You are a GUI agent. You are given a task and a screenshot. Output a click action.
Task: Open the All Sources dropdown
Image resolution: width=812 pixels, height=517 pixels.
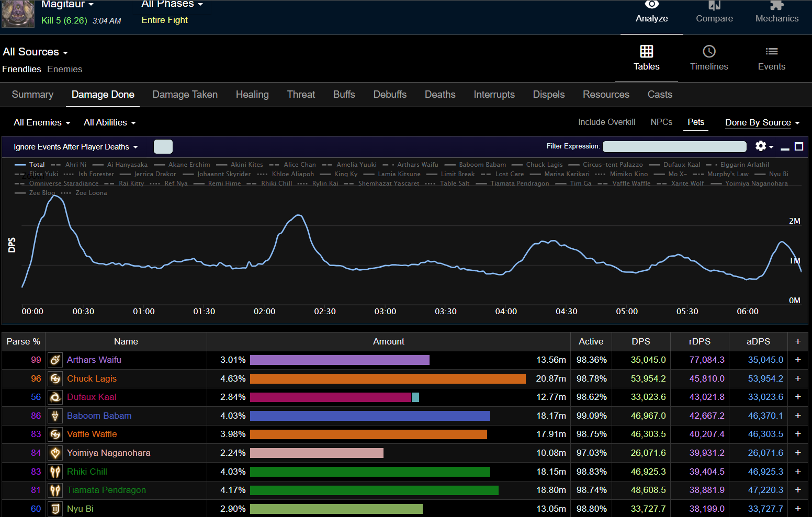[x=35, y=52]
